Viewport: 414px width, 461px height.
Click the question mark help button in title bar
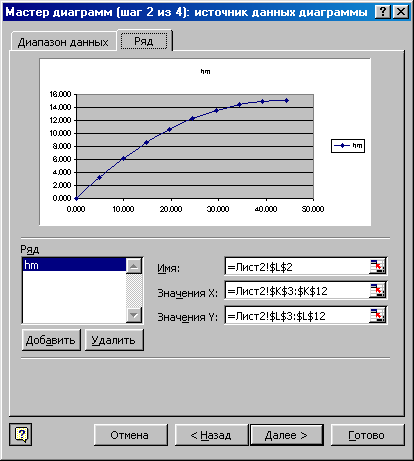383,12
